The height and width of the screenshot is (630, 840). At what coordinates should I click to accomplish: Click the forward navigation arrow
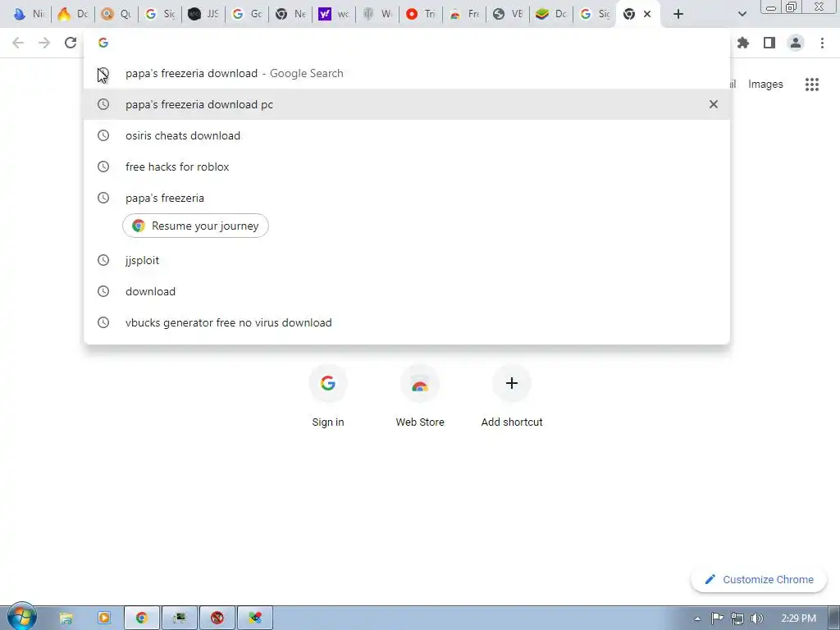point(44,43)
